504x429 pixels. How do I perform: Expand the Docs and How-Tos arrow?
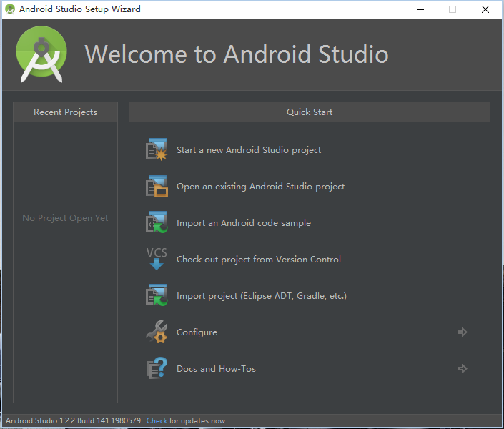pyautogui.click(x=463, y=368)
